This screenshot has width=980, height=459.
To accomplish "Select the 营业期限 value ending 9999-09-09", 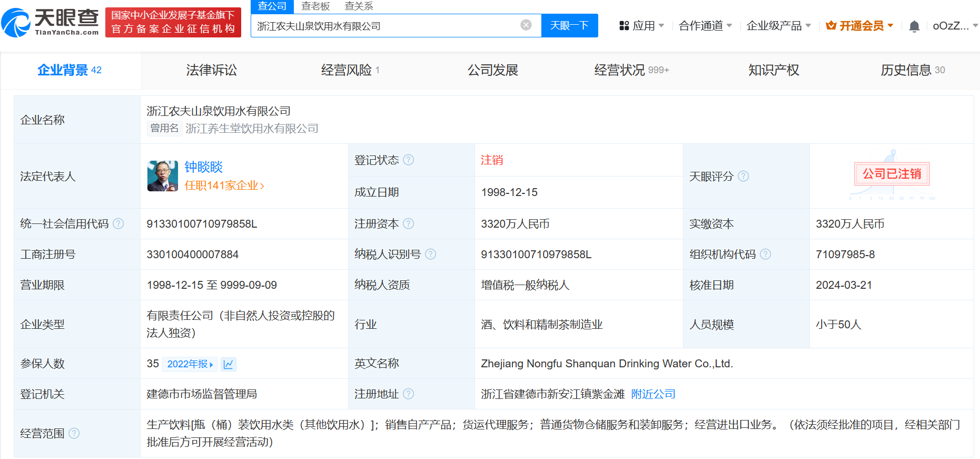I will pos(212,285).
